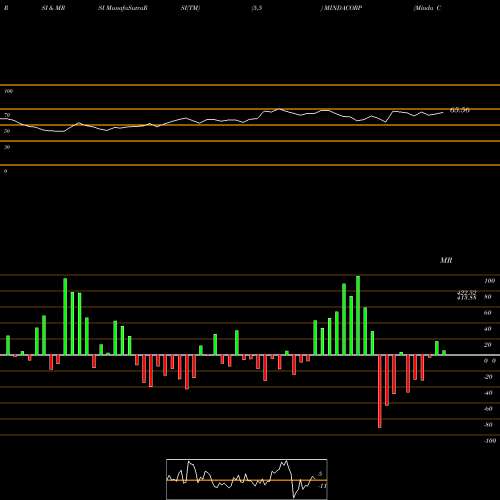Click the MR axis label -100
500x500 pixels.
point(490,441)
